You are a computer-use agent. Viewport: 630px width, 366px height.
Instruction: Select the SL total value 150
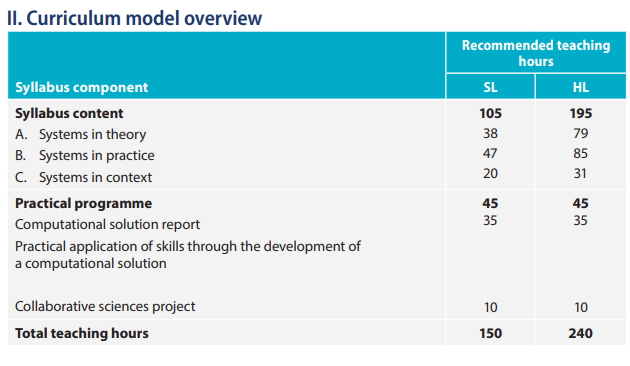[x=490, y=333]
